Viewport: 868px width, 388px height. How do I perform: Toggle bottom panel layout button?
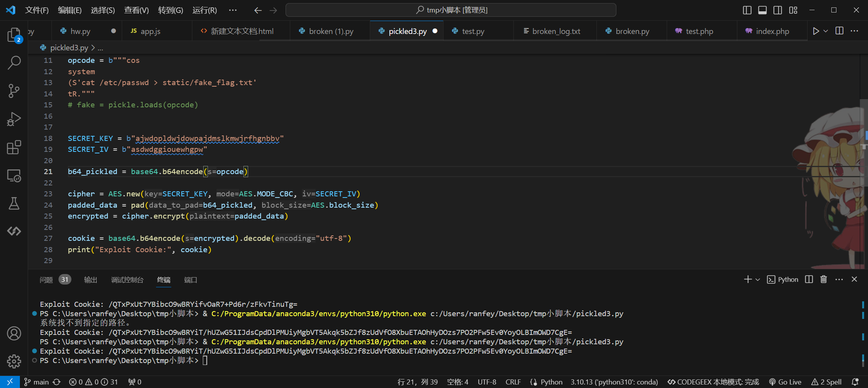(762, 10)
